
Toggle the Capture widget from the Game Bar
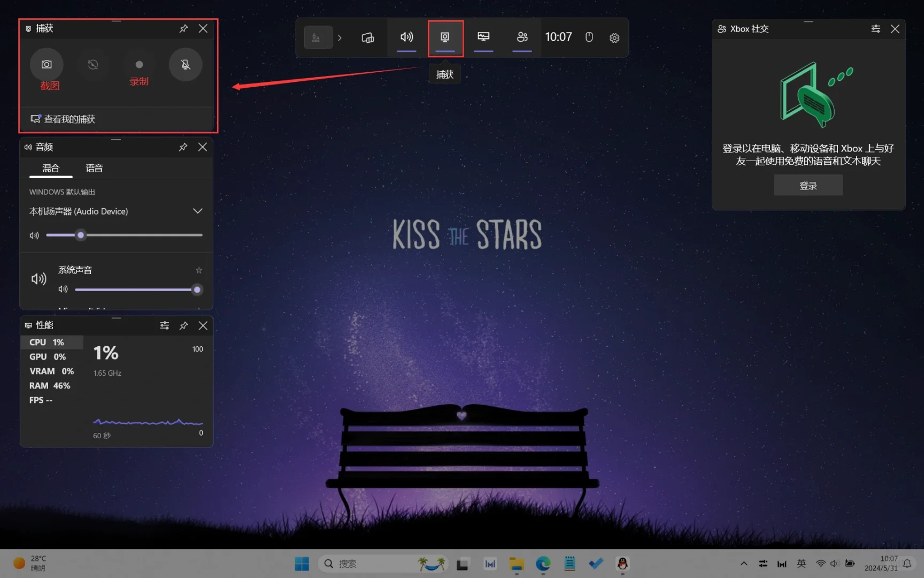445,37
